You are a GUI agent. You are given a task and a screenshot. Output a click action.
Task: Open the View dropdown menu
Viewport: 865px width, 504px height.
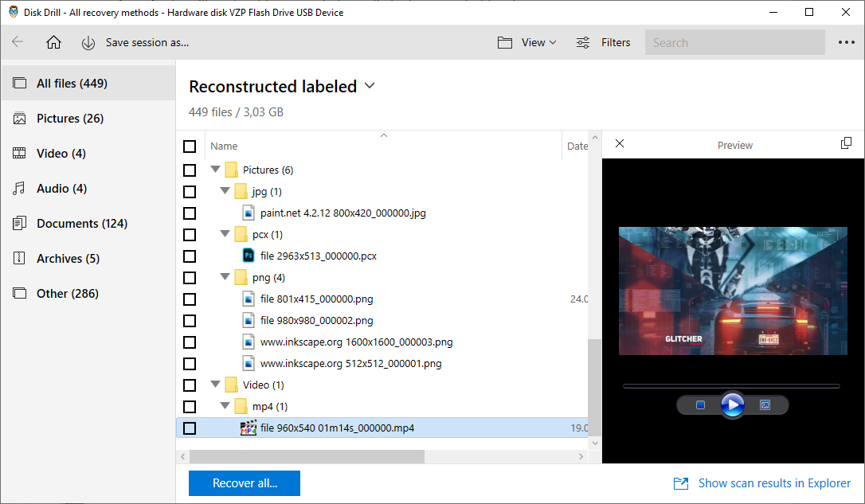pos(538,42)
